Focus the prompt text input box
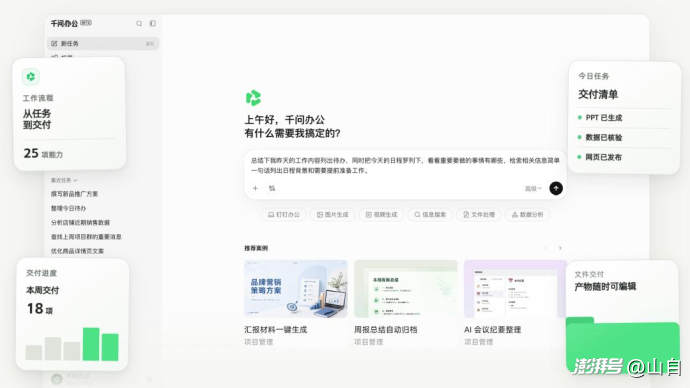Viewport: 690px width, 388px height. tap(405, 165)
